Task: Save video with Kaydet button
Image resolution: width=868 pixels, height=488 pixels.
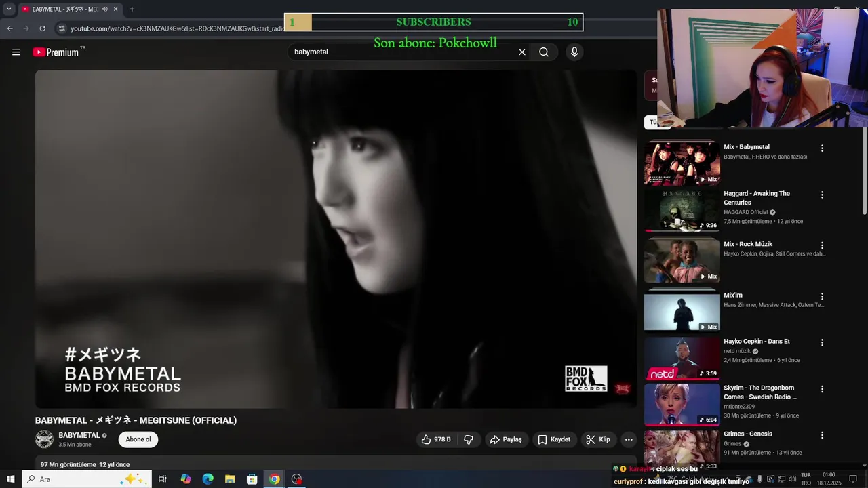Action: point(554,439)
